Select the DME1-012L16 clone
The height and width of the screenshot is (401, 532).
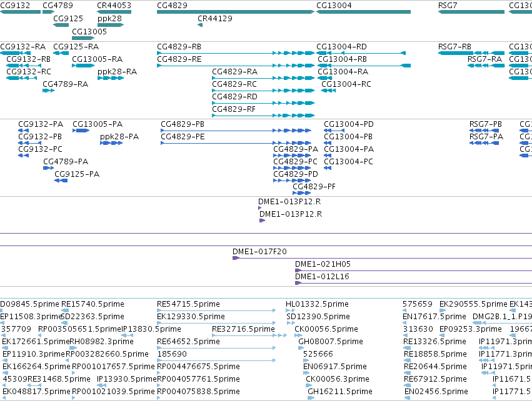coord(322,277)
